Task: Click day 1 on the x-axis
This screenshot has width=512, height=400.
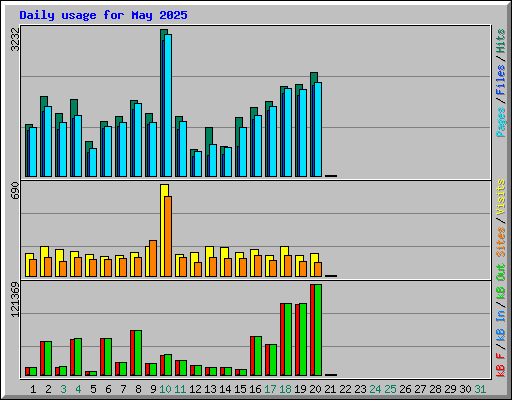Action: [33, 389]
